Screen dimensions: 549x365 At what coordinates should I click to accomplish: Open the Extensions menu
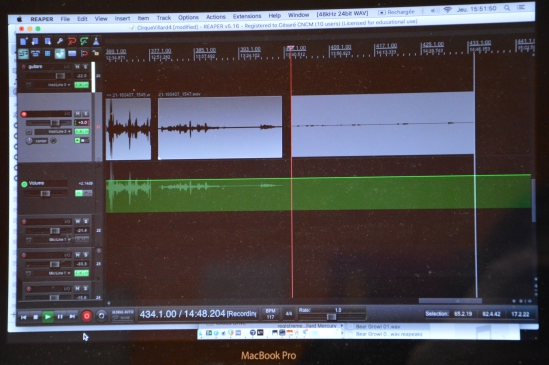click(247, 16)
